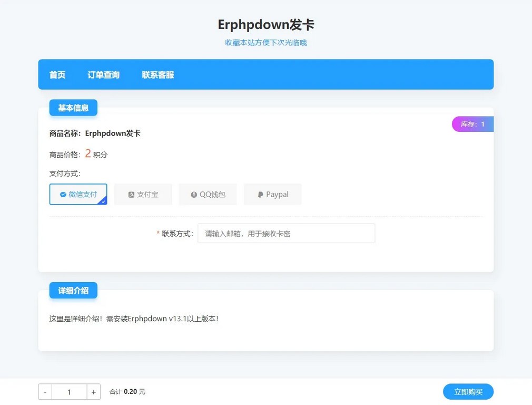Click the 合计 0.20 元 total text
Viewport: 532px width, 405px height.
pyautogui.click(x=127, y=392)
